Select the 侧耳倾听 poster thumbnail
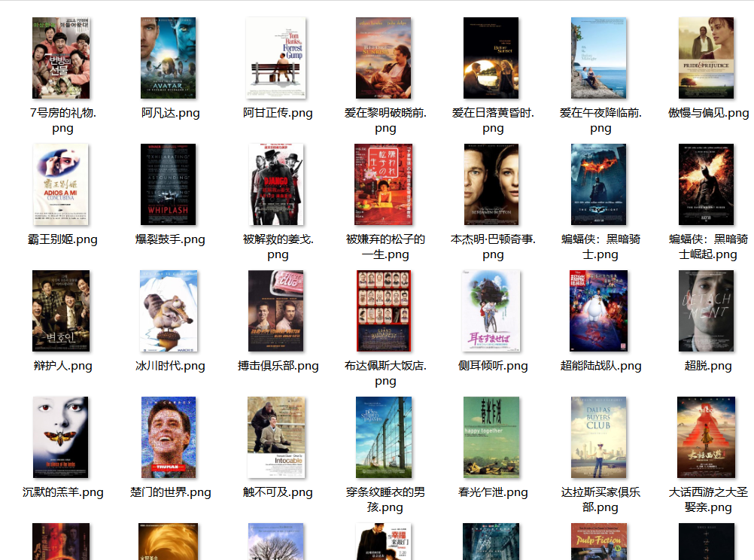 click(x=491, y=311)
